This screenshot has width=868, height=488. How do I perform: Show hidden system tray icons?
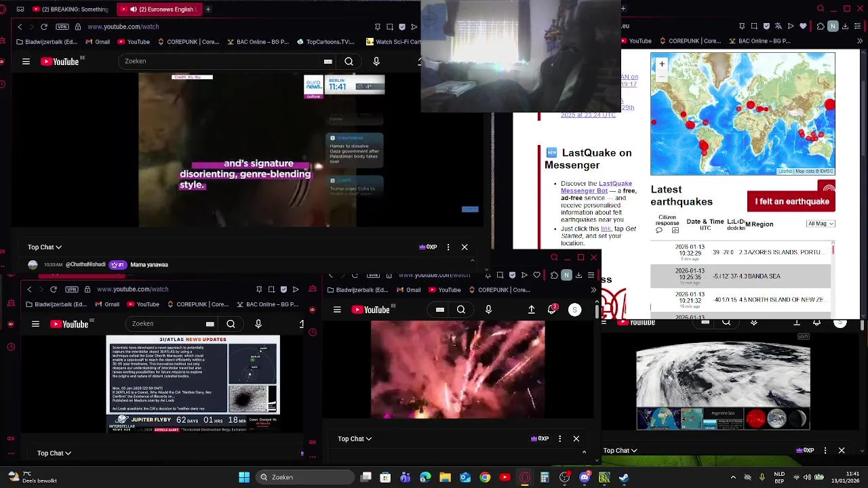[733, 477]
